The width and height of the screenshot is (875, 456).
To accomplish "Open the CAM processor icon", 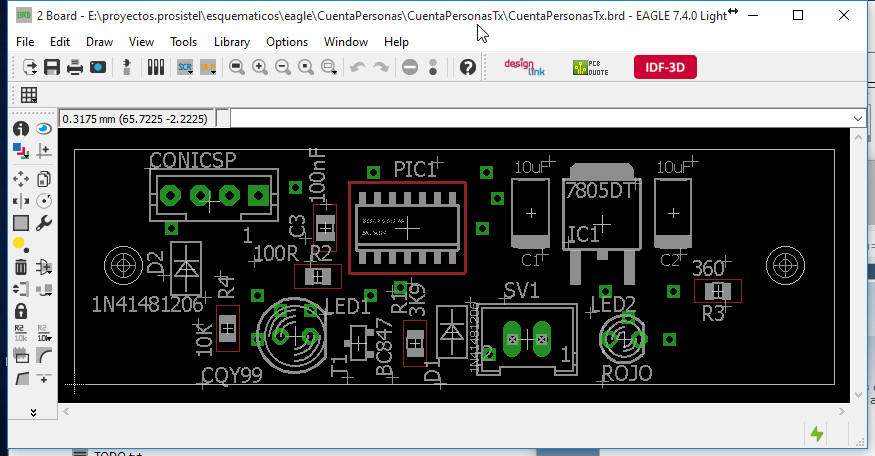I will point(98,68).
